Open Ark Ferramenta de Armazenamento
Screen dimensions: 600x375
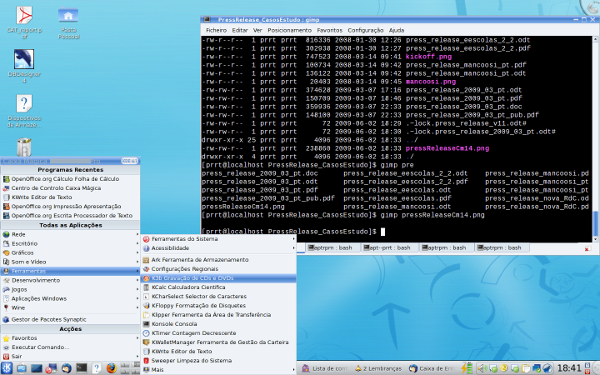[x=219, y=260]
